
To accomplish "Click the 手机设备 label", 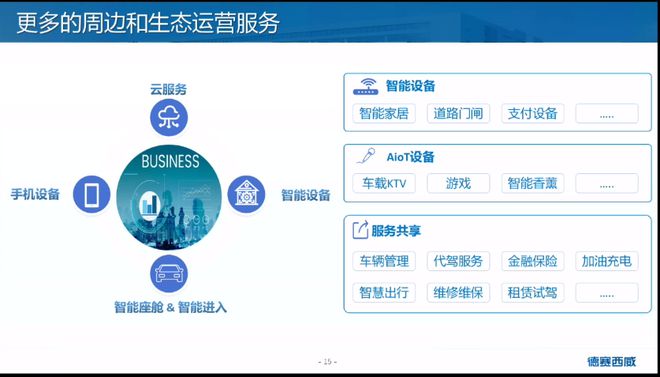I will [x=35, y=194].
